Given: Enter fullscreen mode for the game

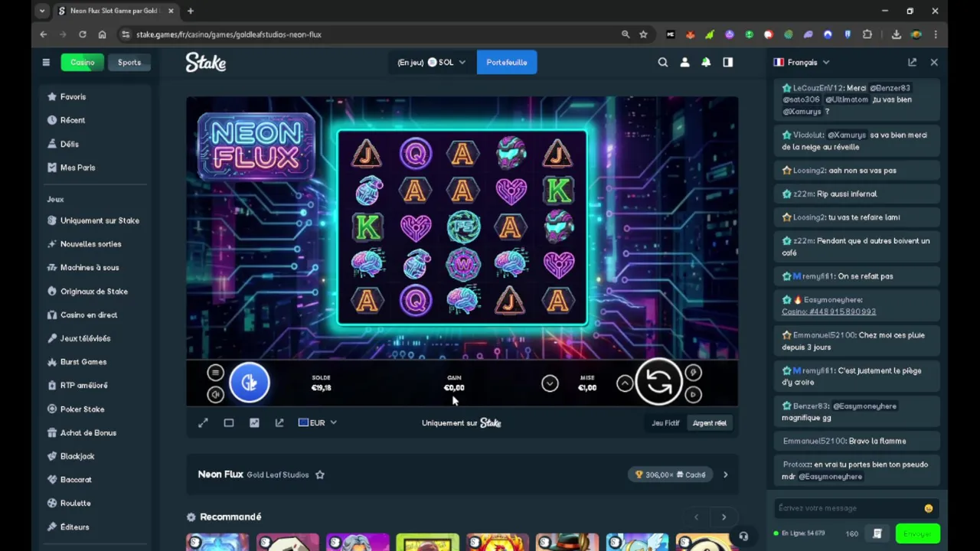Looking at the screenshot, I should [203, 422].
